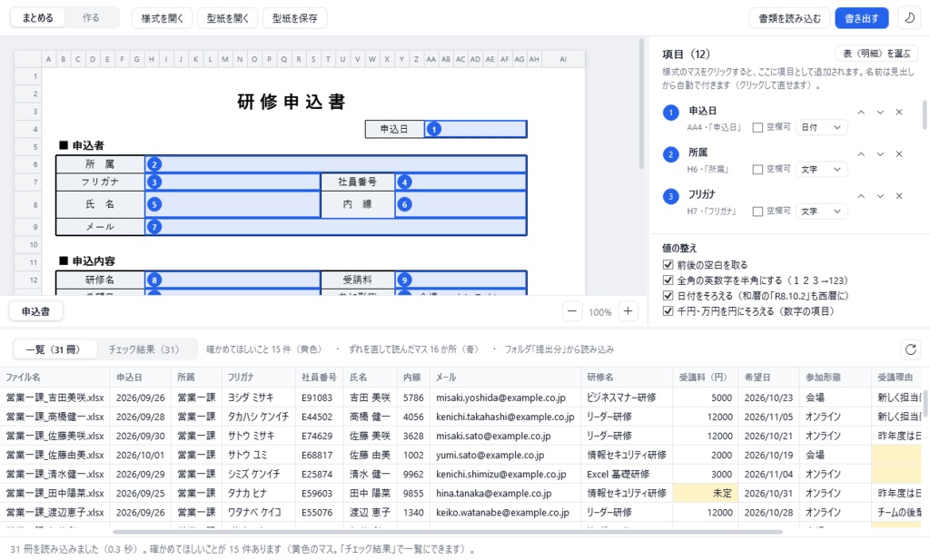Open 文字 type dropdown for 所属
This screenshot has width=930, height=560.
click(x=821, y=170)
